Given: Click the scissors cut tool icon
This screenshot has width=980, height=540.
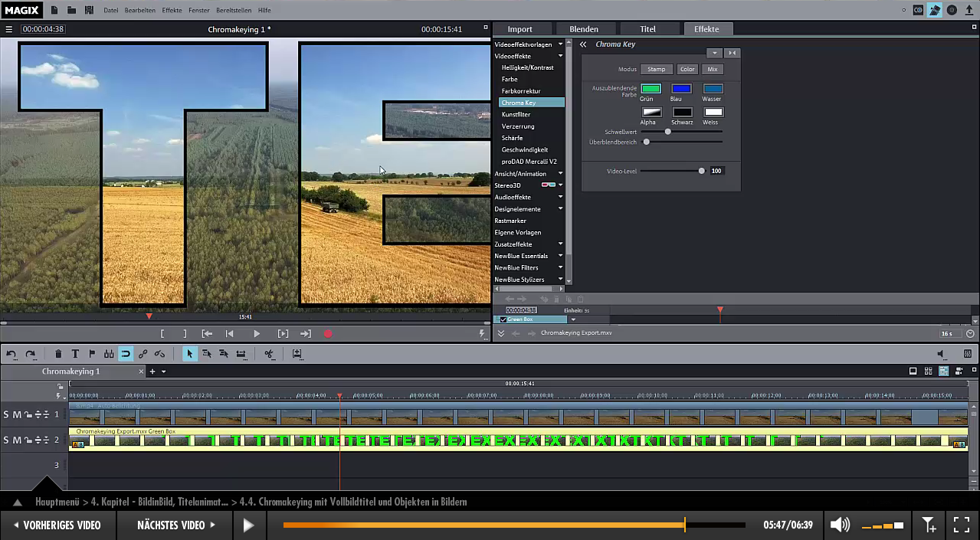Looking at the screenshot, I should point(269,354).
